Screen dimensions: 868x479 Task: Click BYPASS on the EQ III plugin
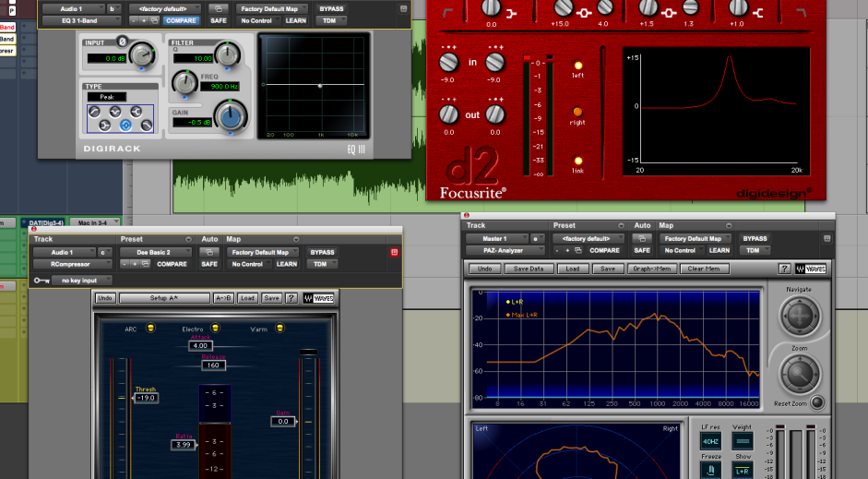coord(330,8)
